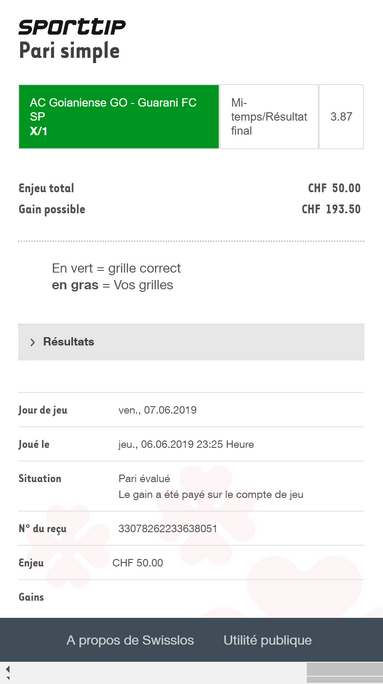The width and height of the screenshot is (383, 684).
Task: Click the receipt number 3307826233638051
Action: click(168, 529)
